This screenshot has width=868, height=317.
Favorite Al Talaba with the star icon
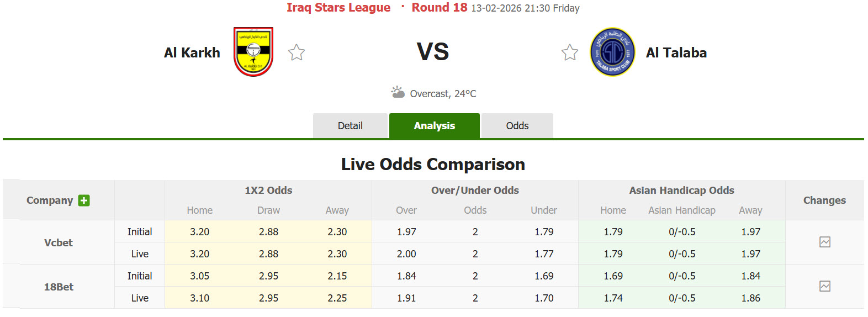tap(570, 52)
